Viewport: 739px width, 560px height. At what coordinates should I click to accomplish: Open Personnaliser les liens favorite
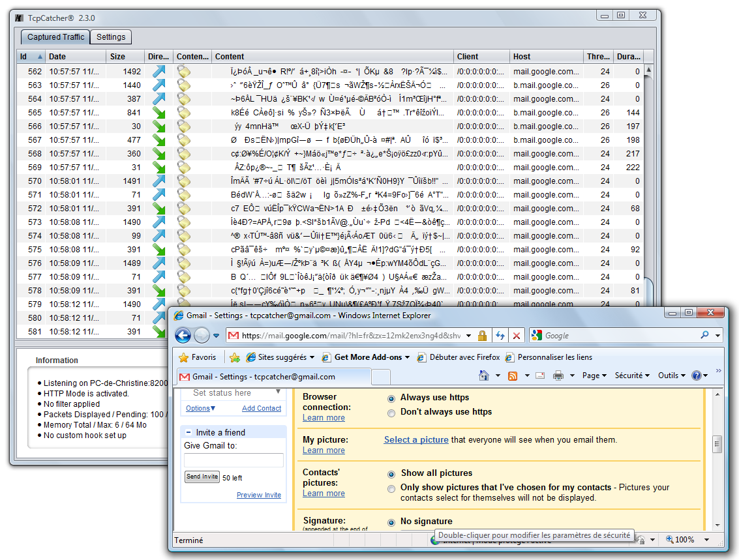tap(549, 357)
